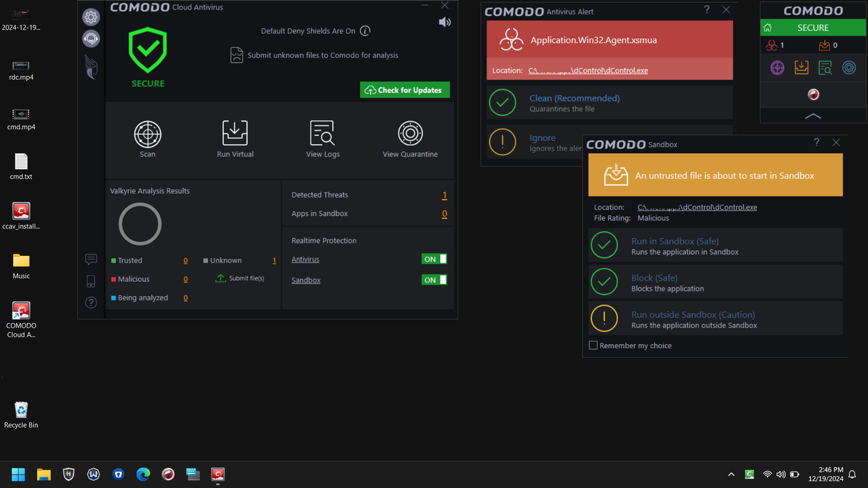The width and height of the screenshot is (868, 488).
Task: Collapse the Comodo widget with chevron
Action: [x=813, y=116]
